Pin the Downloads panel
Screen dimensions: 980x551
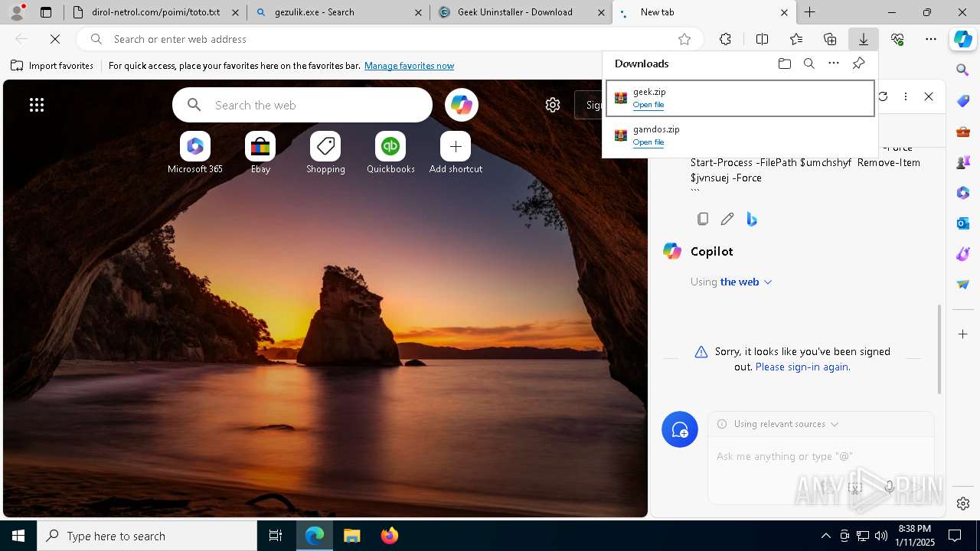(858, 64)
